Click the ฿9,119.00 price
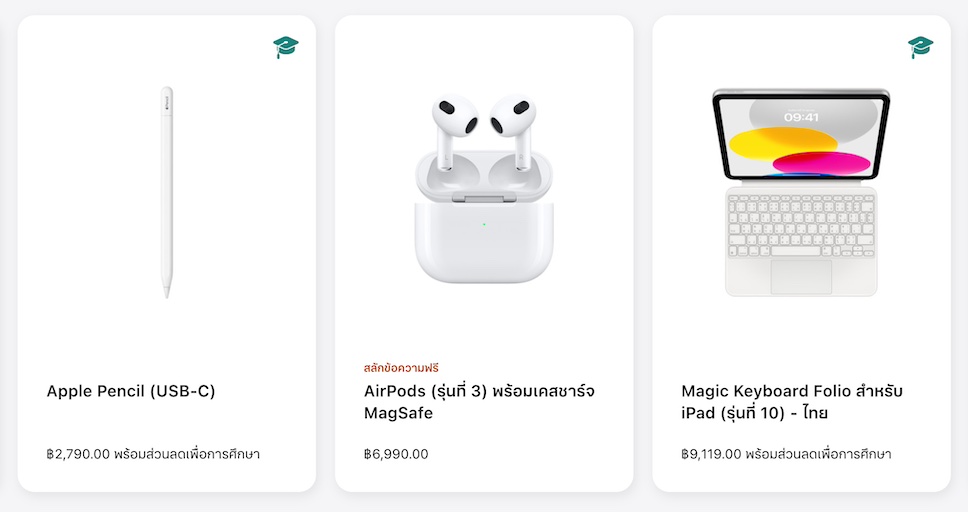Screen dimensions: 968x512 coord(711,454)
